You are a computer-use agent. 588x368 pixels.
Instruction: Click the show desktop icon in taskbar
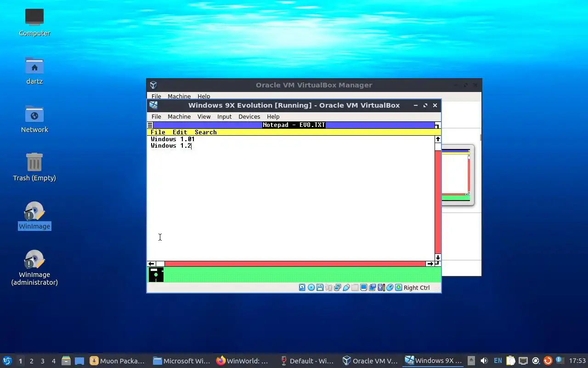click(79, 361)
